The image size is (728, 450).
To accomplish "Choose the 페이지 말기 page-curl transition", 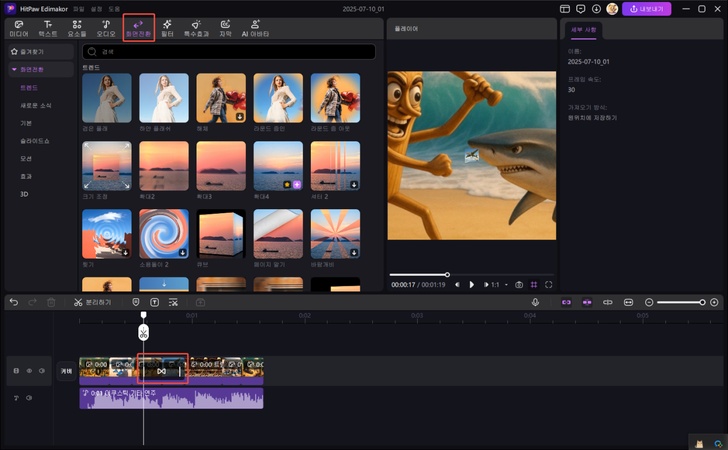I will [x=278, y=234].
